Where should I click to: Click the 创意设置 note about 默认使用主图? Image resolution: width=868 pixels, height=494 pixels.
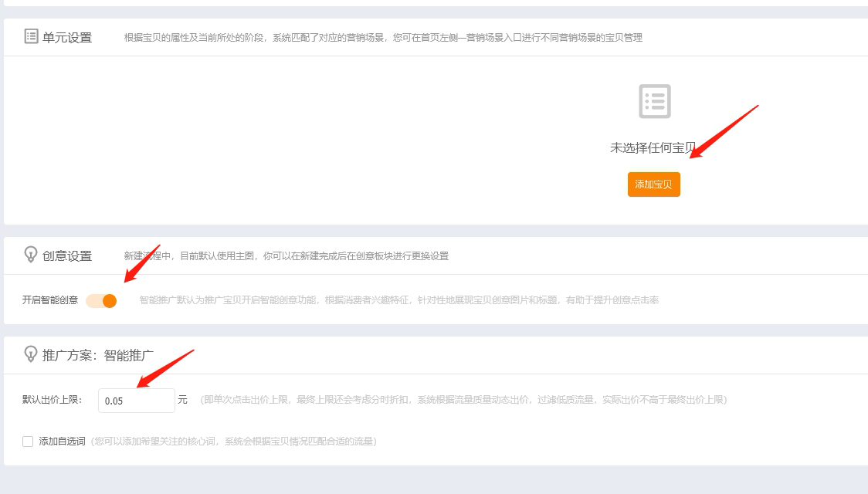pyautogui.click(x=286, y=256)
